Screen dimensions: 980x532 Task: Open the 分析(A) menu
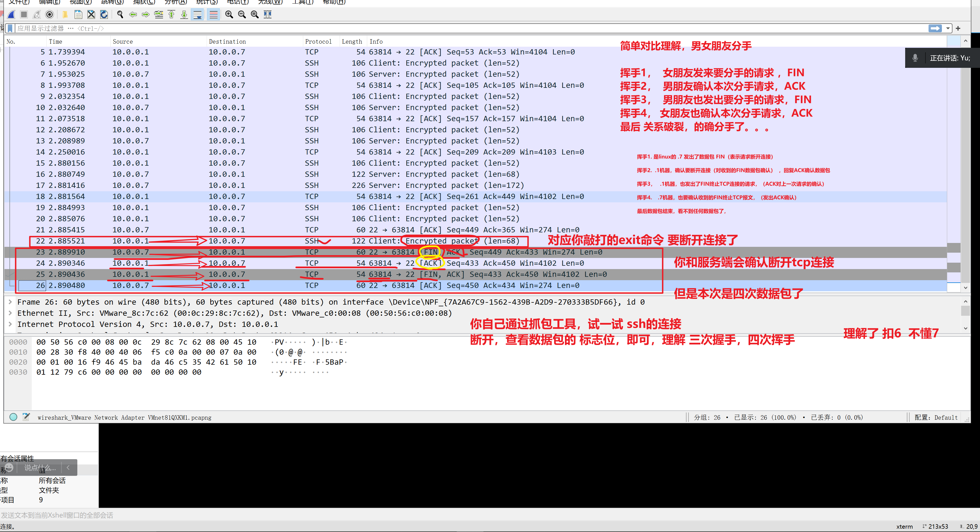point(175,2)
